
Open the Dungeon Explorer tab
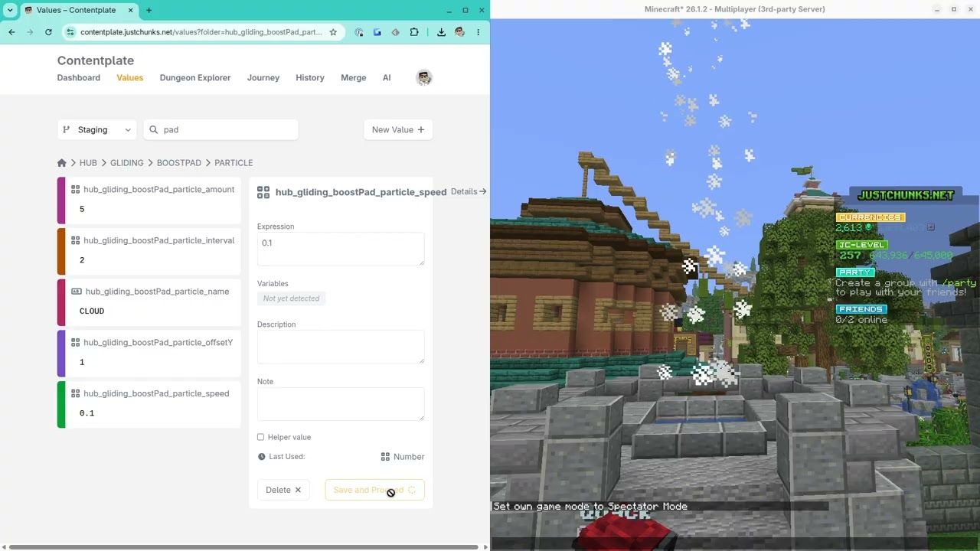(x=195, y=77)
